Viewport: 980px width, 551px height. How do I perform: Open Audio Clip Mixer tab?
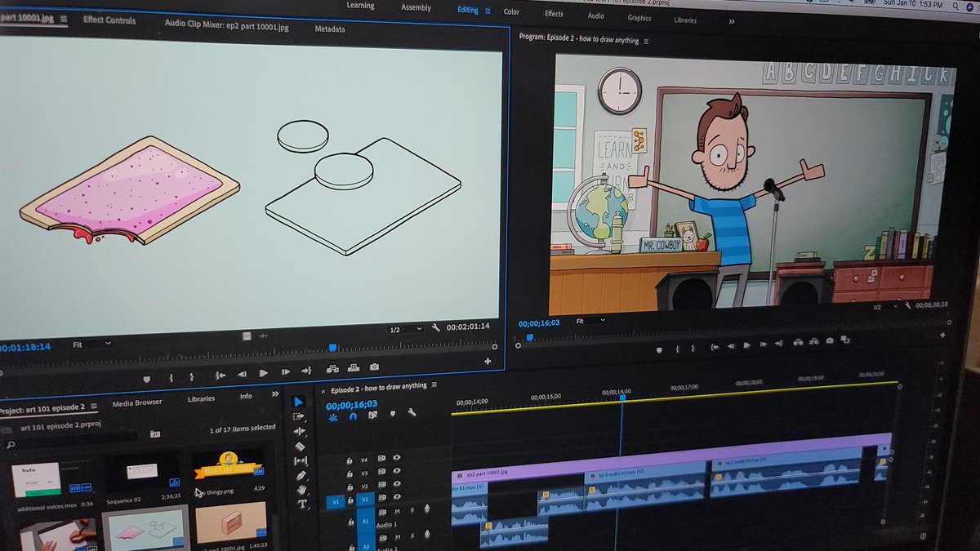pyautogui.click(x=226, y=25)
